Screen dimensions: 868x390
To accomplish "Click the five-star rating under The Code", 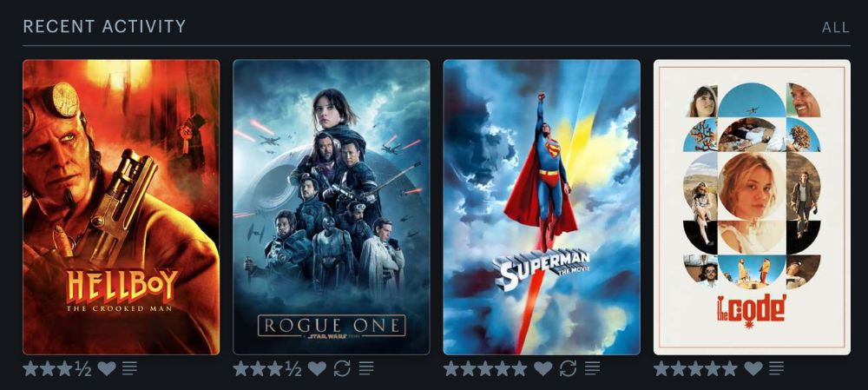I will point(696,368).
